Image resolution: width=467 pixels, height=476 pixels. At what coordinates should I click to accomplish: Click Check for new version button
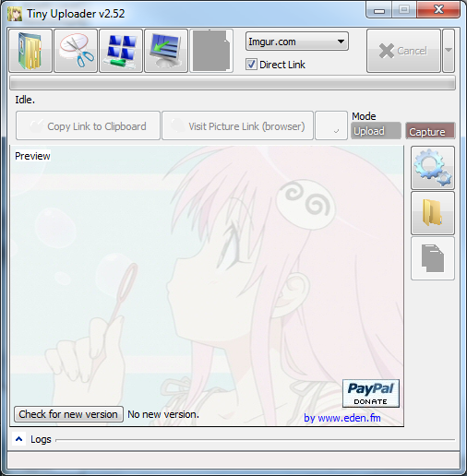(68, 414)
